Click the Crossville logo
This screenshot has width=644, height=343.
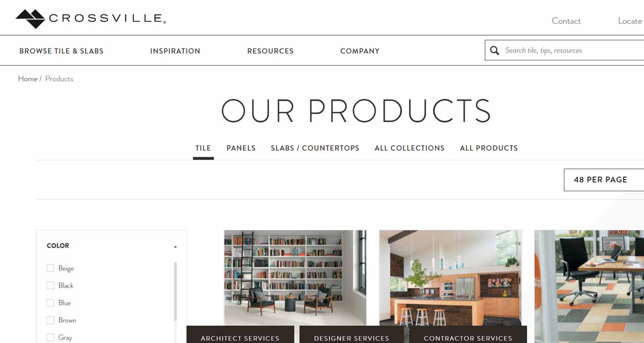pos(91,19)
